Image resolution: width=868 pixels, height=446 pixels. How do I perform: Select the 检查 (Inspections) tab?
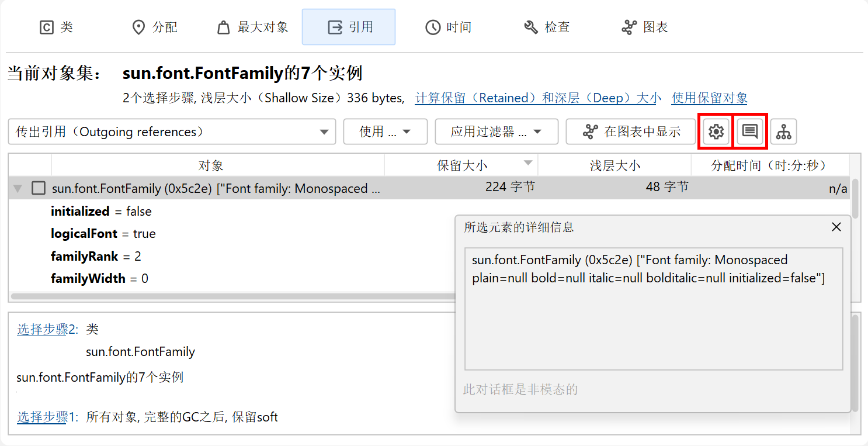tap(547, 27)
